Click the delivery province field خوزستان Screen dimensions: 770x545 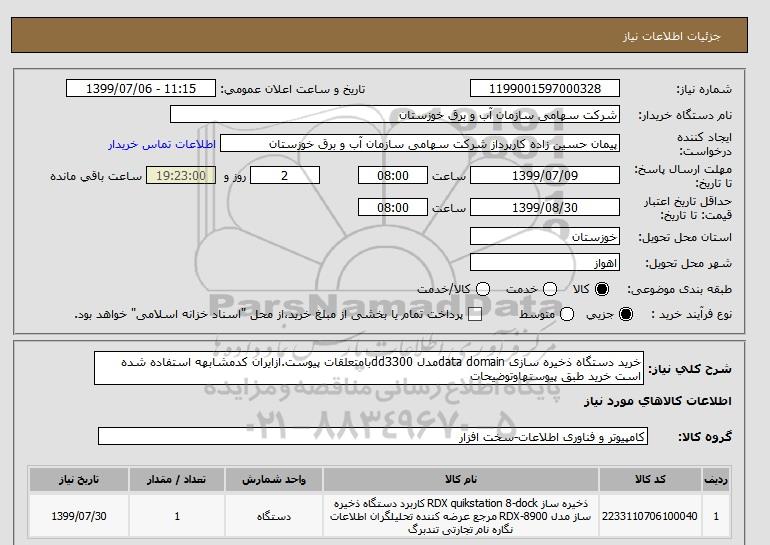coord(545,236)
